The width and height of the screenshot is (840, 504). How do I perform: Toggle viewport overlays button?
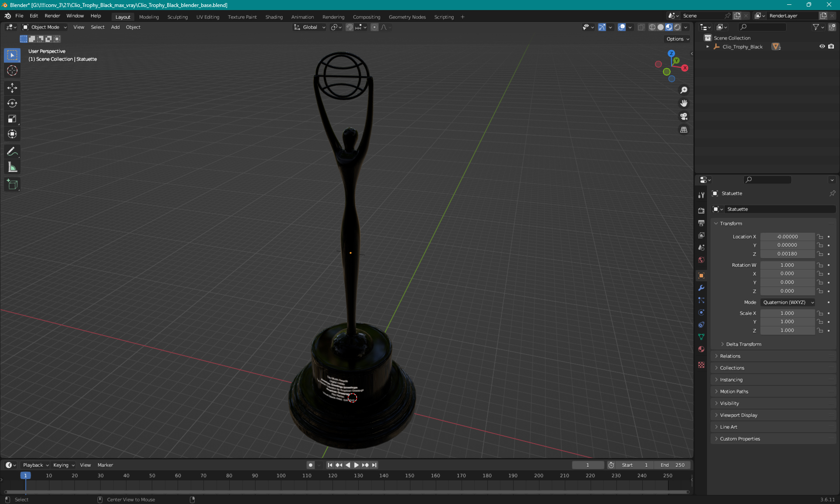click(622, 27)
